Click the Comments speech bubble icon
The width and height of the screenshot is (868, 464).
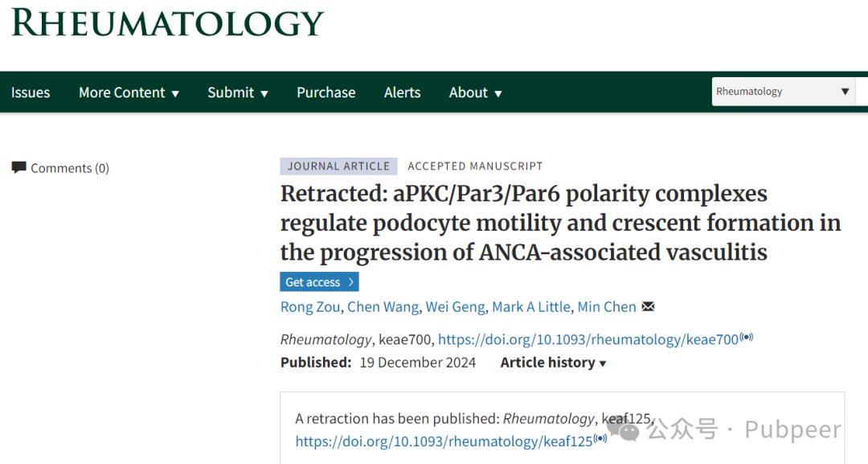pos(18,167)
